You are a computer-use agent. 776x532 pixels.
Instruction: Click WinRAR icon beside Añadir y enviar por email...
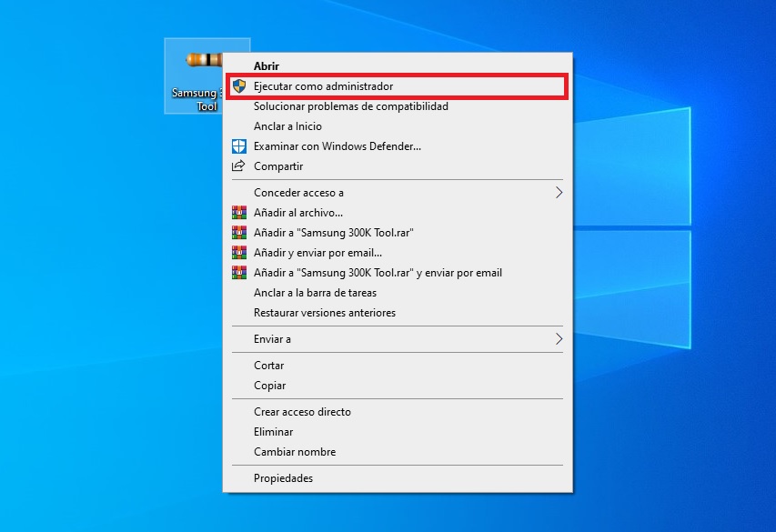[239, 253]
